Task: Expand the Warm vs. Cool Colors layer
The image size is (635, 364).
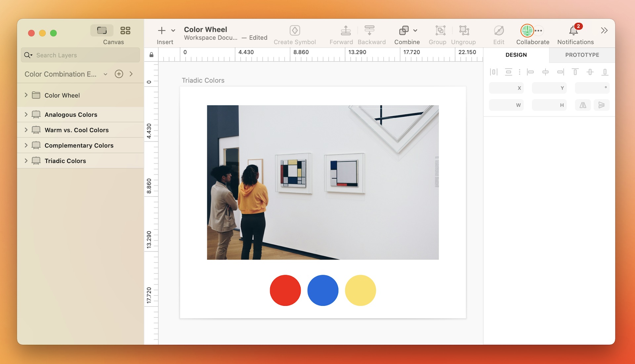Action: pyautogui.click(x=26, y=130)
